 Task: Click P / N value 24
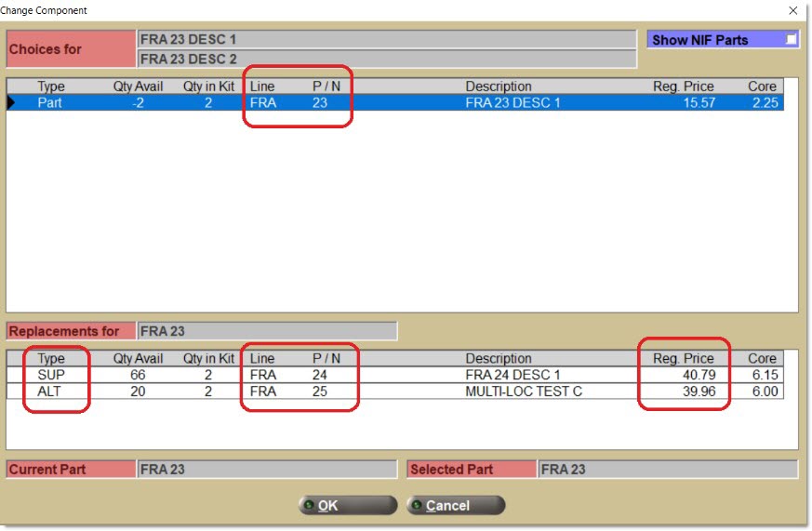pos(320,375)
